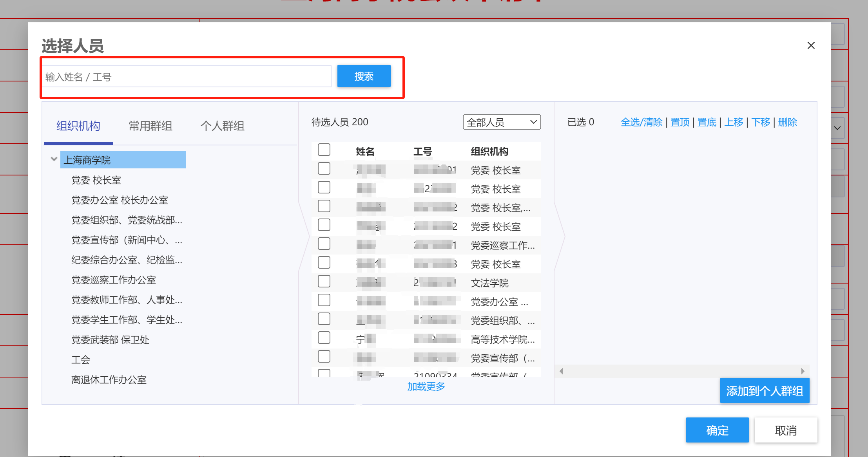Confirm selection with the 确定 button
This screenshot has height=457, width=868.
(717, 430)
